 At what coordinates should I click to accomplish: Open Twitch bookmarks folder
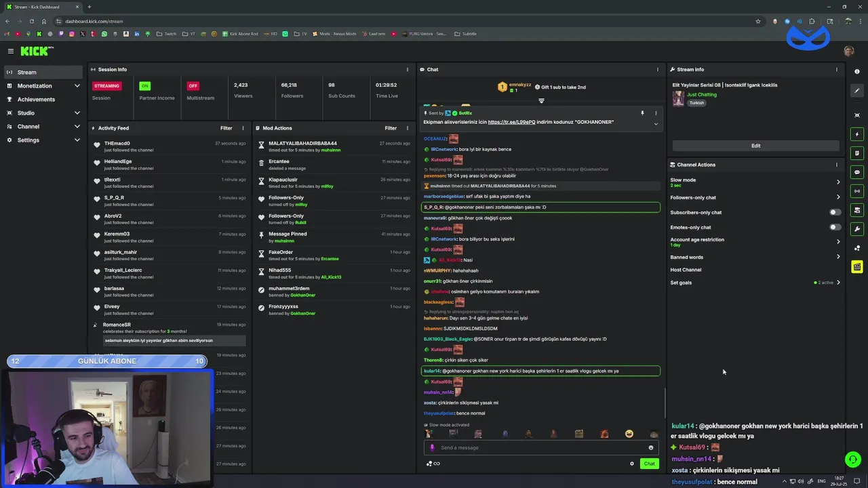pyautogui.click(x=166, y=34)
